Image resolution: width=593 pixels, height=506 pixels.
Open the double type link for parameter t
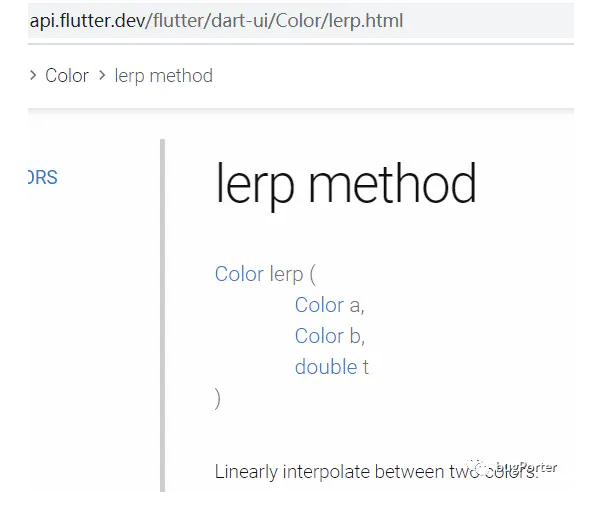point(326,367)
